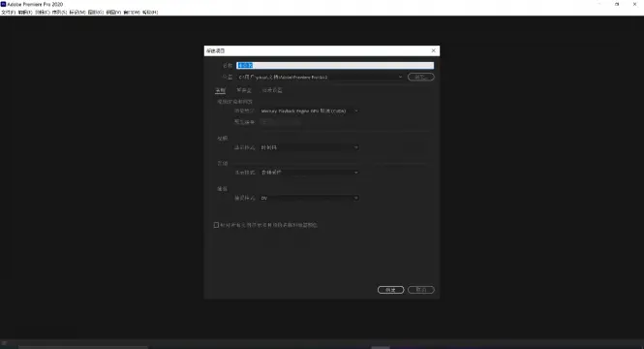Close the New Project dialog with X

[x=433, y=50]
